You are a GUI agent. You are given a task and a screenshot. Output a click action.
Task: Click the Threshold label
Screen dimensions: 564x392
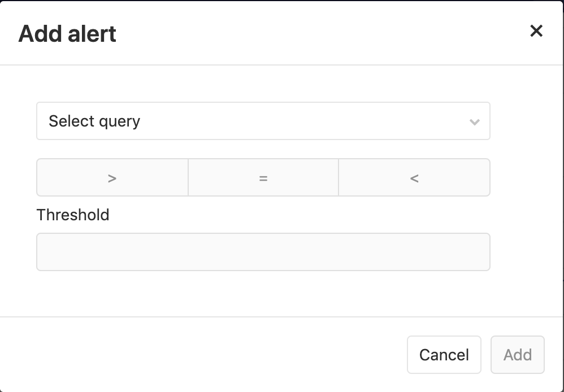[72, 215]
